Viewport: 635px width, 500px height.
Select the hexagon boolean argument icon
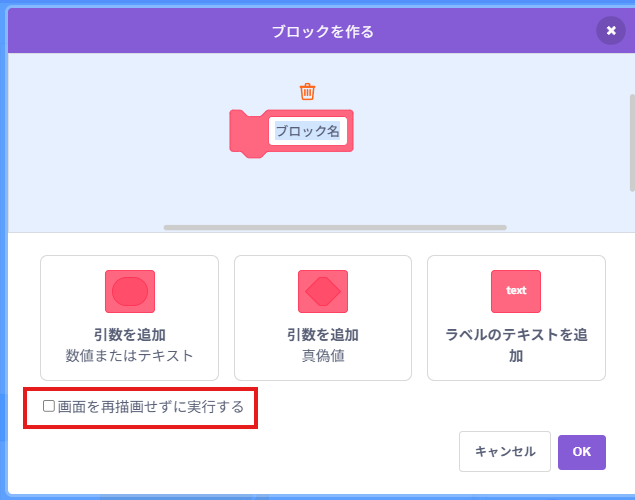click(x=323, y=291)
